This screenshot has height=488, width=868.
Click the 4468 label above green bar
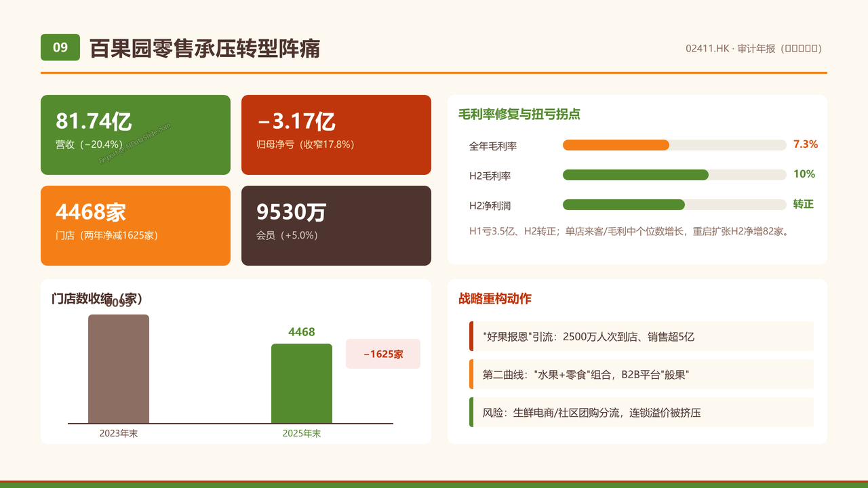[302, 332]
